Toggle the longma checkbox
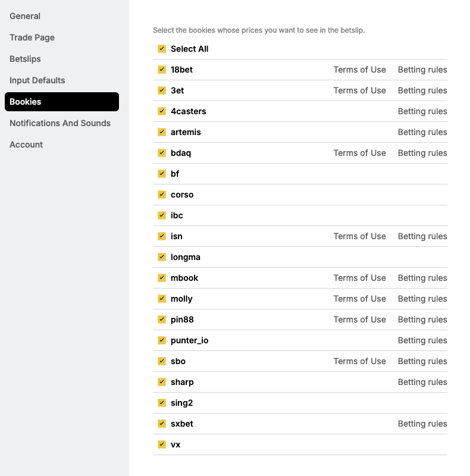The width and height of the screenshot is (470, 476). pyautogui.click(x=162, y=257)
